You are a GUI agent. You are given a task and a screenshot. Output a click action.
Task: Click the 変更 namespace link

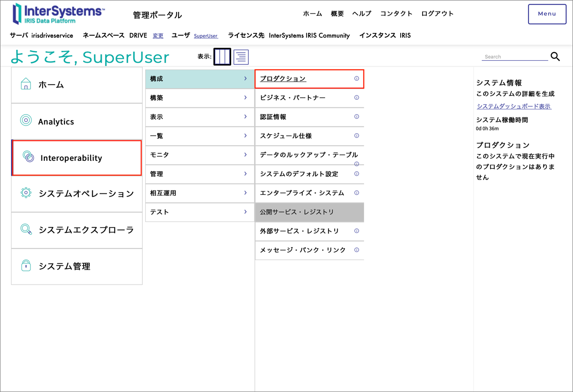pyautogui.click(x=158, y=36)
